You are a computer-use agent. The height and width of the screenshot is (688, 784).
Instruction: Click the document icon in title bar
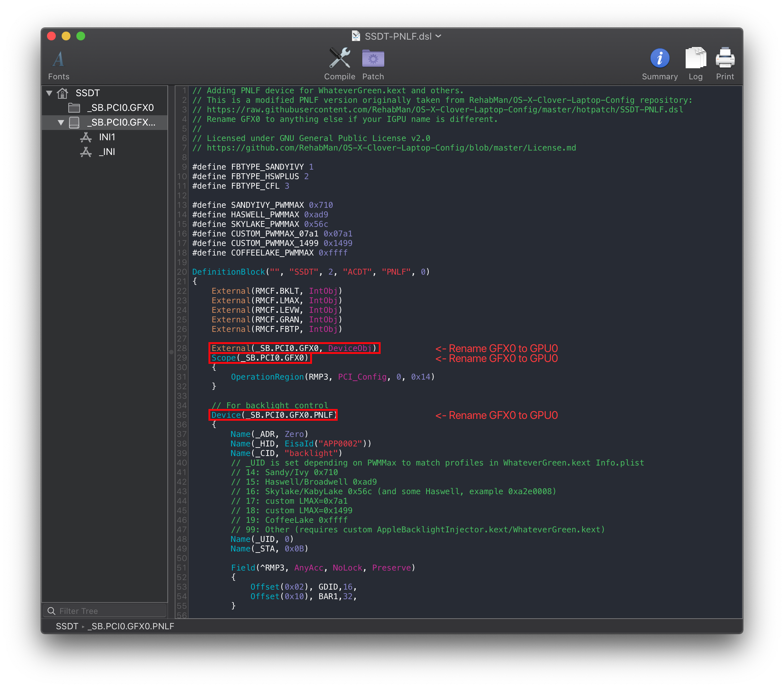click(x=356, y=36)
